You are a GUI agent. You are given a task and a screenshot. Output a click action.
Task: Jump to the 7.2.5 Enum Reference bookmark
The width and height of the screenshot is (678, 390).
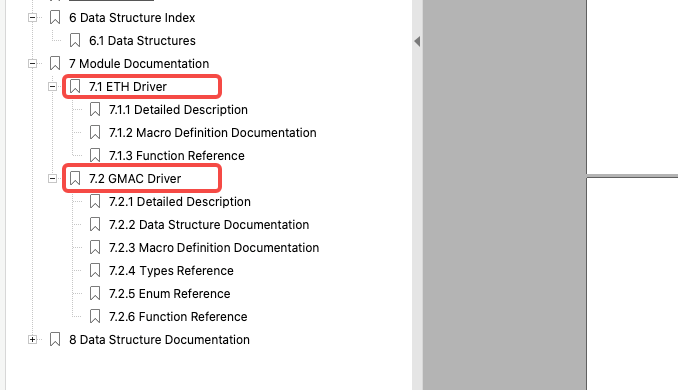(x=170, y=294)
